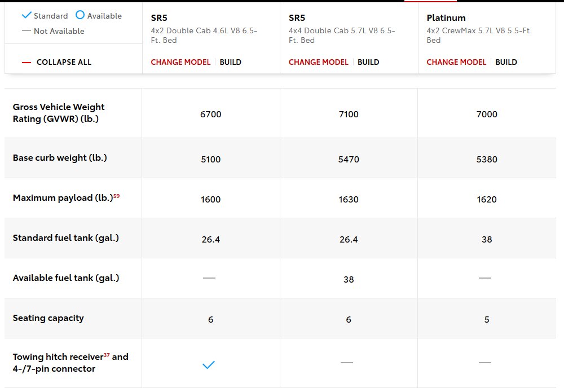This screenshot has height=392, width=564.
Task: Click the curb weight value 5380
Action: pyautogui.click(x=487, y=159)
